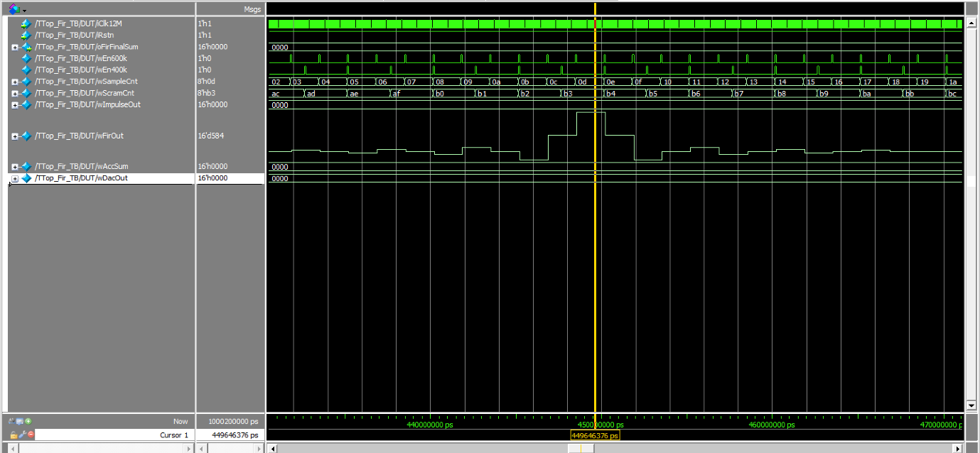980x453 pixels.
Task: Click the waveform vertical scrollbar down arrow
Action: tap(971, 405)
